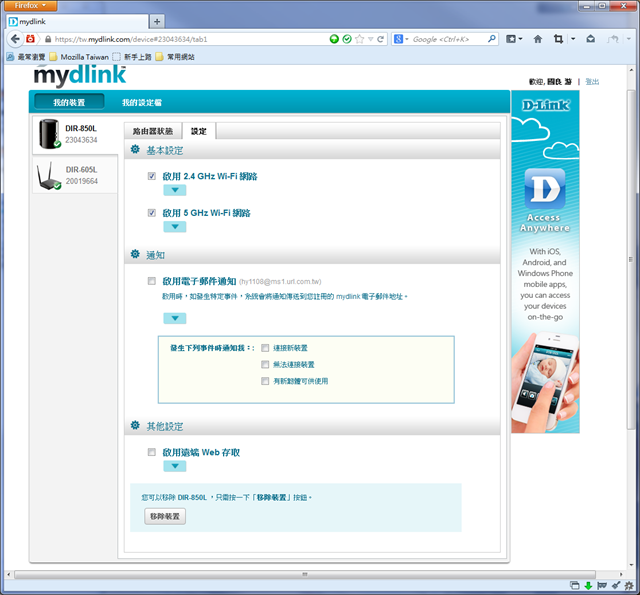Image resolution: width=640 pixels, height=595 pixels.
Task: Click the Google search engine icon
Action: [x=398, y=39]
